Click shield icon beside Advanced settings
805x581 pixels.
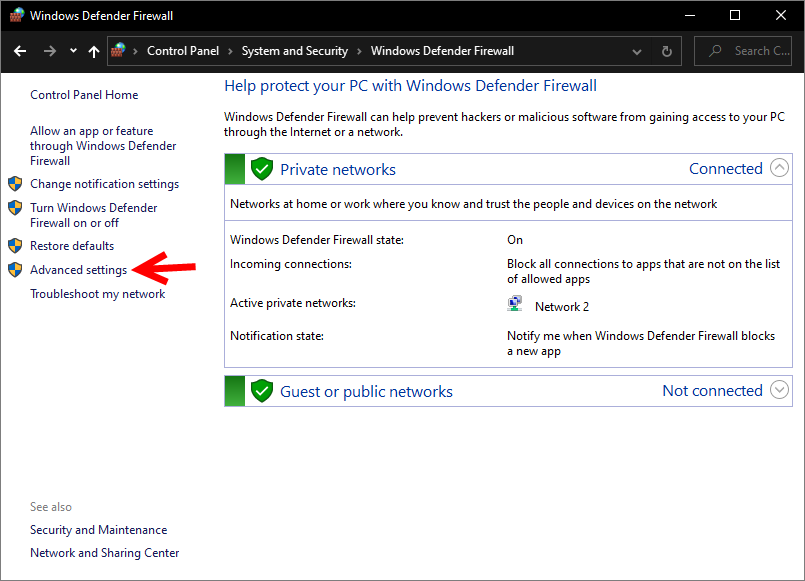[x=15, y=269]
